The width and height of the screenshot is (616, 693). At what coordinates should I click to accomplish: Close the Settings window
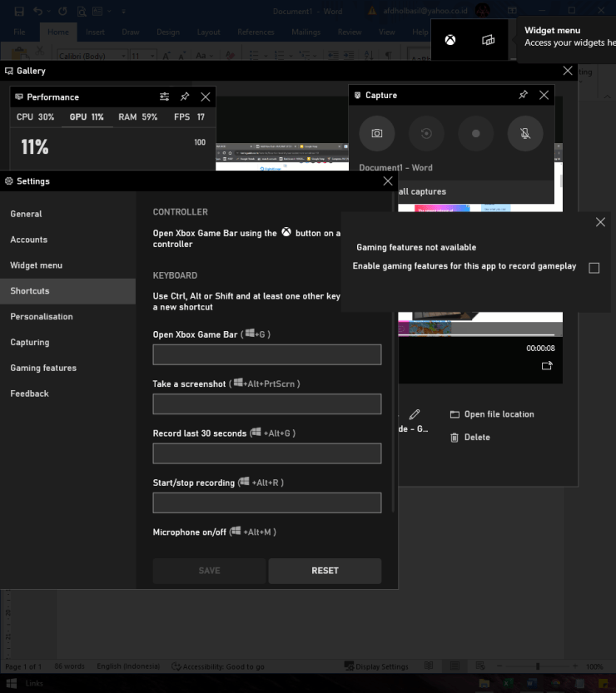pos(388,181)
